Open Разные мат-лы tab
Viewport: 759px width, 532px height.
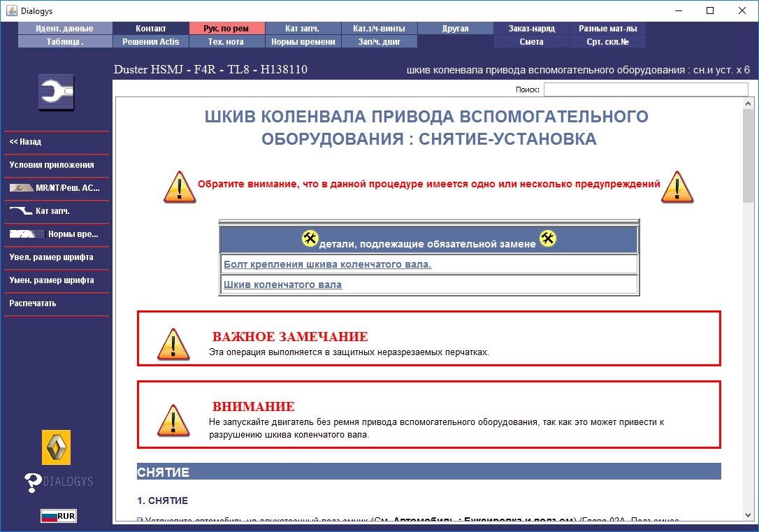(x=607, y=28)
